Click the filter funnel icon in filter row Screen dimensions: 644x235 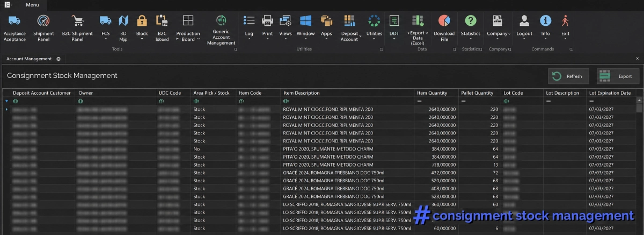pos(6,101)
